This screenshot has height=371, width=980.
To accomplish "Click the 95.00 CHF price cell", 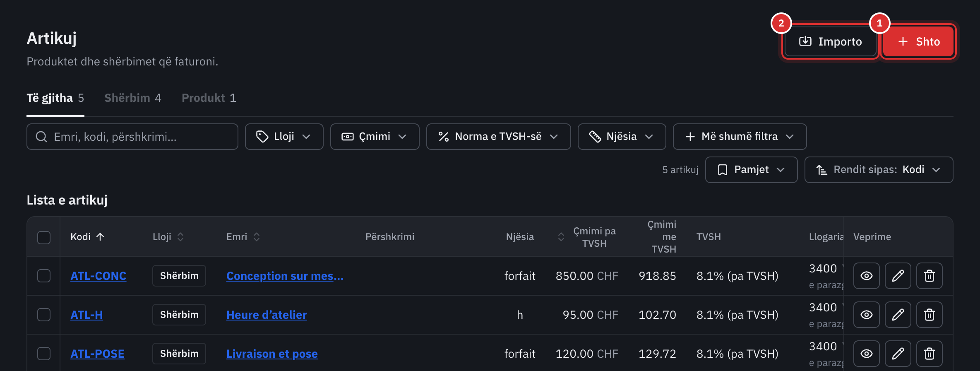I will coord(590,315).
